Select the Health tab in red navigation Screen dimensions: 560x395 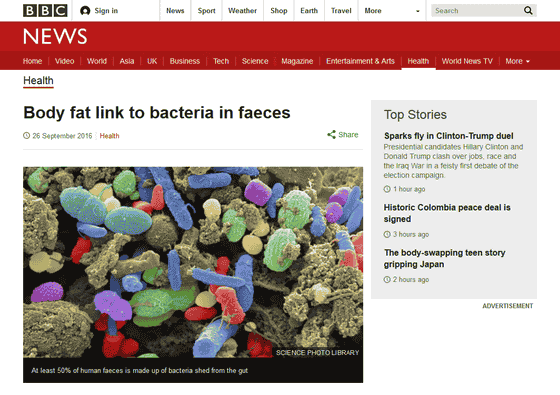click(x=418, y=61)
